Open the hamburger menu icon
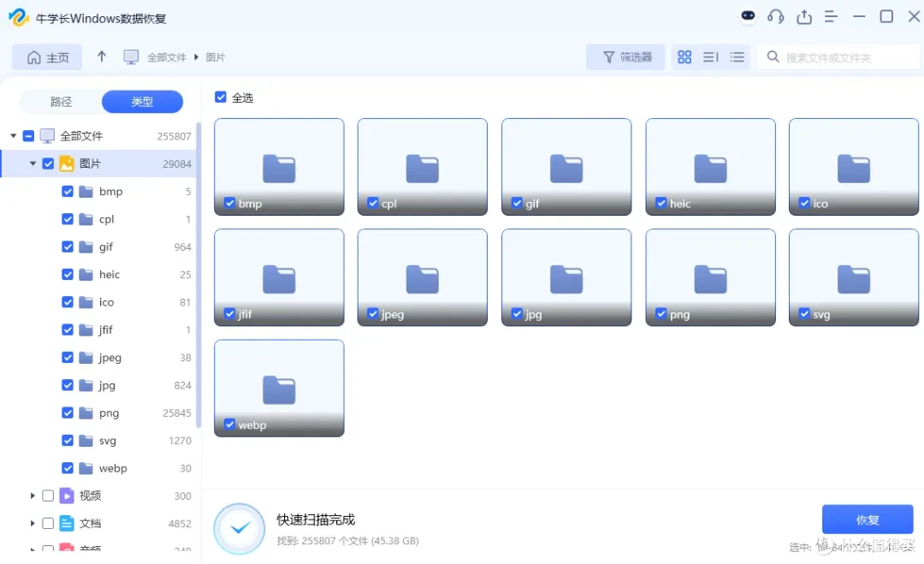This screenshot has height=564, width=924. [831, 16]
